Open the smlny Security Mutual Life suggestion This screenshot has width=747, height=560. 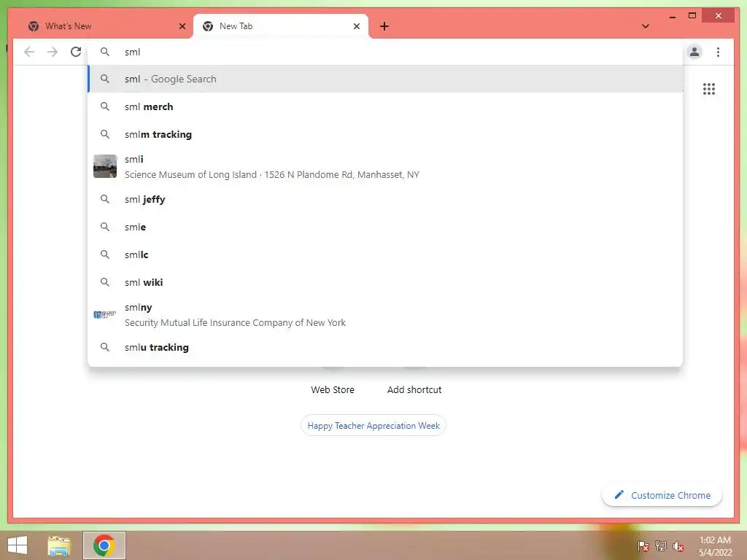point(385,315)
